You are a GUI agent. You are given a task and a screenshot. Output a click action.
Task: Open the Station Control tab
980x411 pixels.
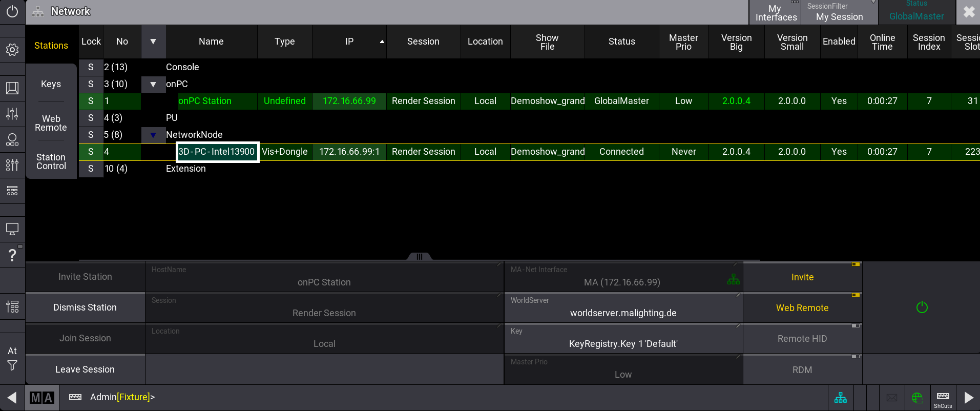point(51,161)
